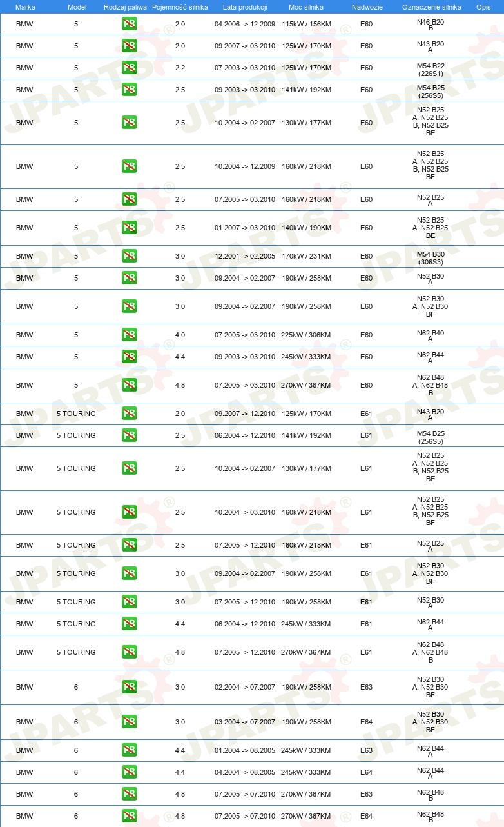Click the fuel icon in the E63 4.8 row
504x827 pixels.
129,794
